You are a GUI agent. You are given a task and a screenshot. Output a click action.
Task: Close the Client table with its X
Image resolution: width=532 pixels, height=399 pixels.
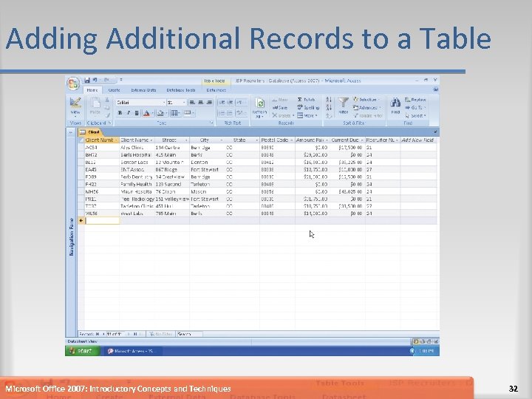(435, 132)
